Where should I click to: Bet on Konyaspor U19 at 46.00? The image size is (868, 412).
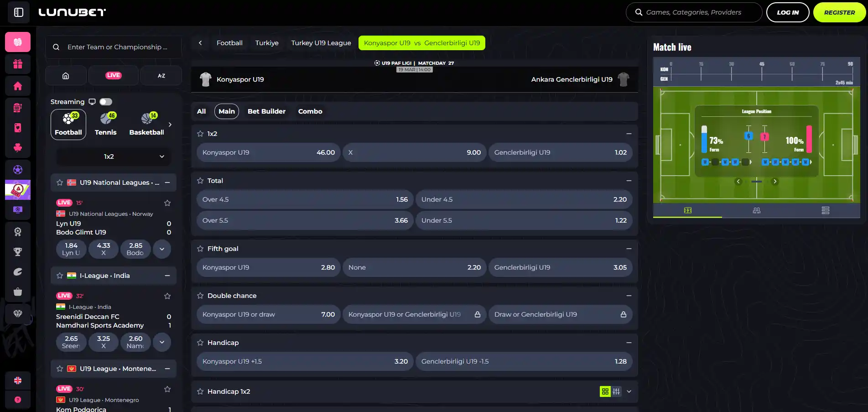[269, 152]
